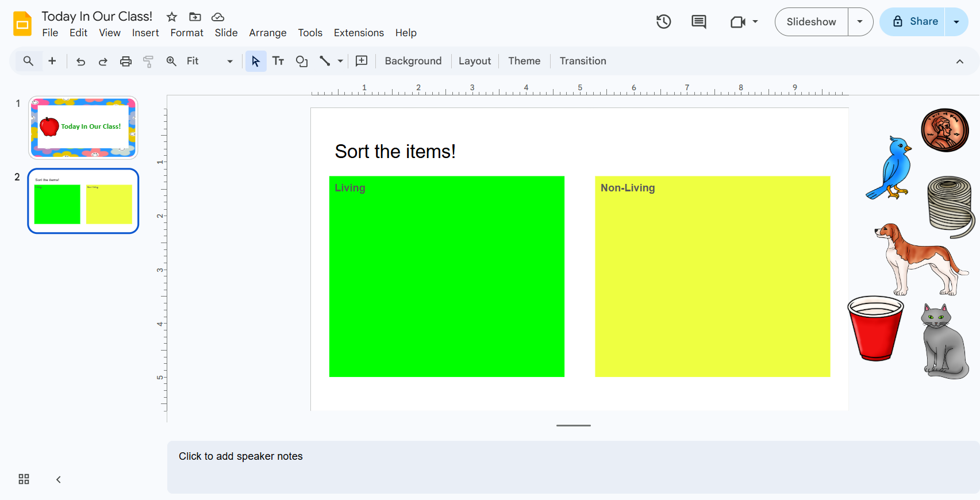This screenshot has width=980, height=500.
Task: Click the shape insert tool
Action: click(x=301, y=61)
